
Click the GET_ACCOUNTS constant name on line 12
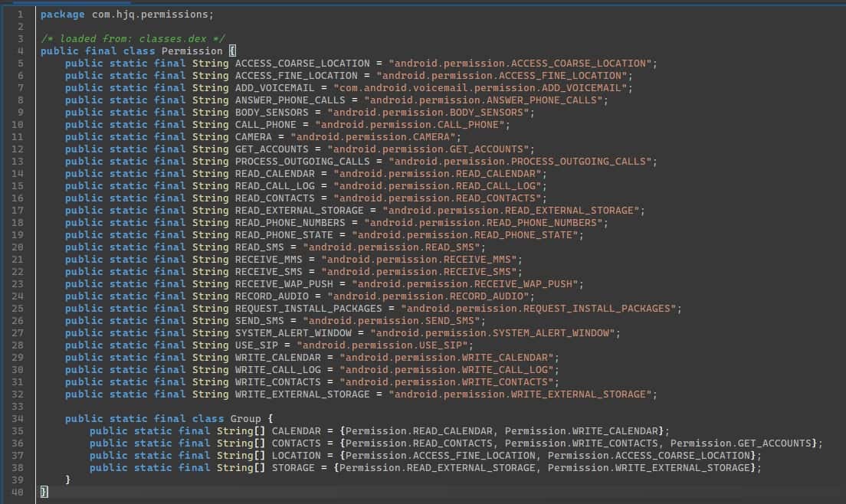271,149
